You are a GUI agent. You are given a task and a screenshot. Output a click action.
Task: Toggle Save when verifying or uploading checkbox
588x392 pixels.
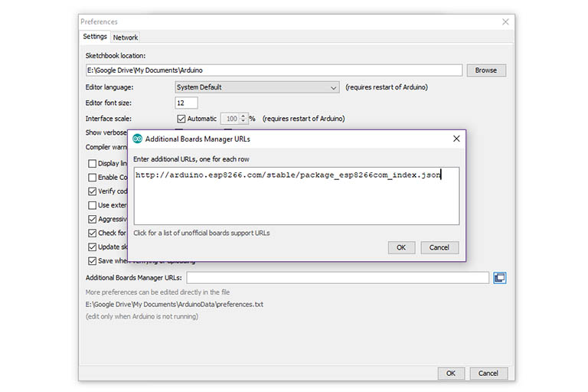[92, 261]
